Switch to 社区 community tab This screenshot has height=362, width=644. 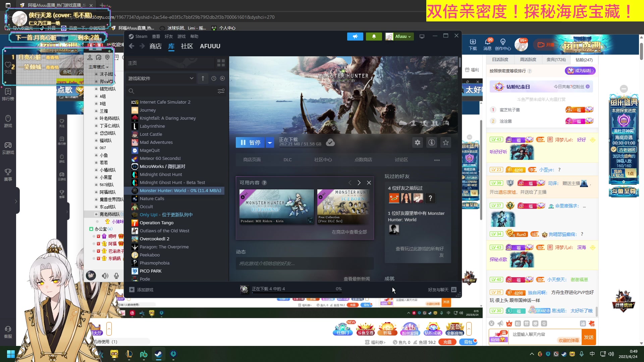point(187,46)
